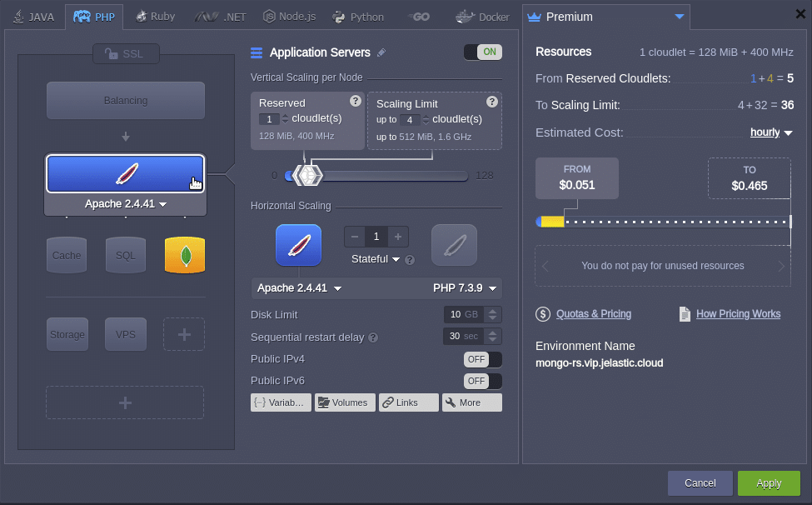This screenshot has height=505, width=812.
Task: Add an SQL database node
Action: tap(125, 255)
